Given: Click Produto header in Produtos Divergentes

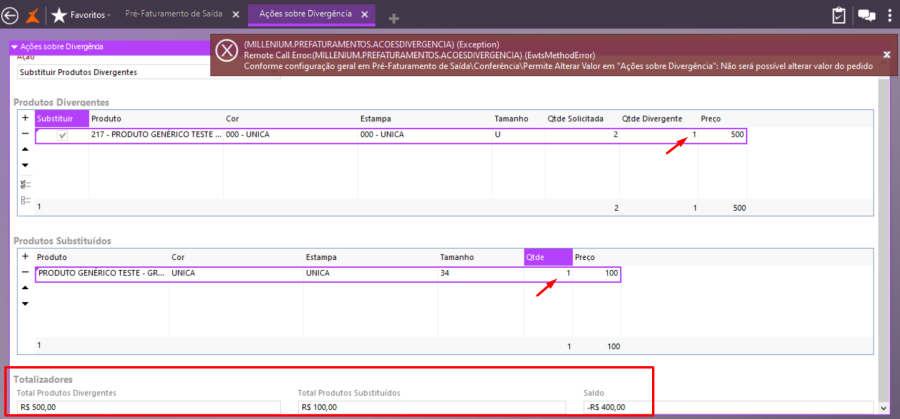Looking at the screenshot, I should pos(156,118).
